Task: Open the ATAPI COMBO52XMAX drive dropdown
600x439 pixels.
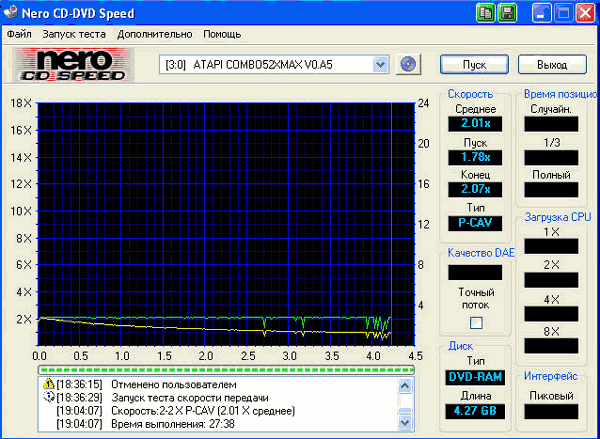Action: pos(274,65)
